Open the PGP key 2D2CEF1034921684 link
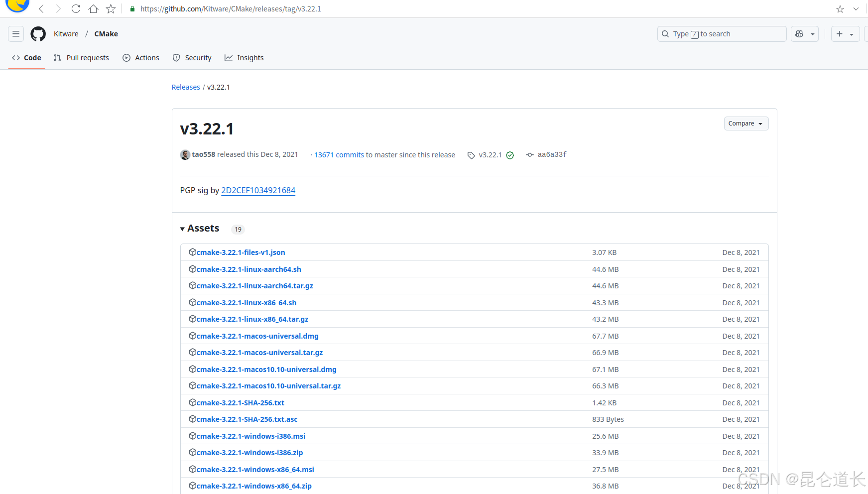868x494 pixels. click(258, 190)
